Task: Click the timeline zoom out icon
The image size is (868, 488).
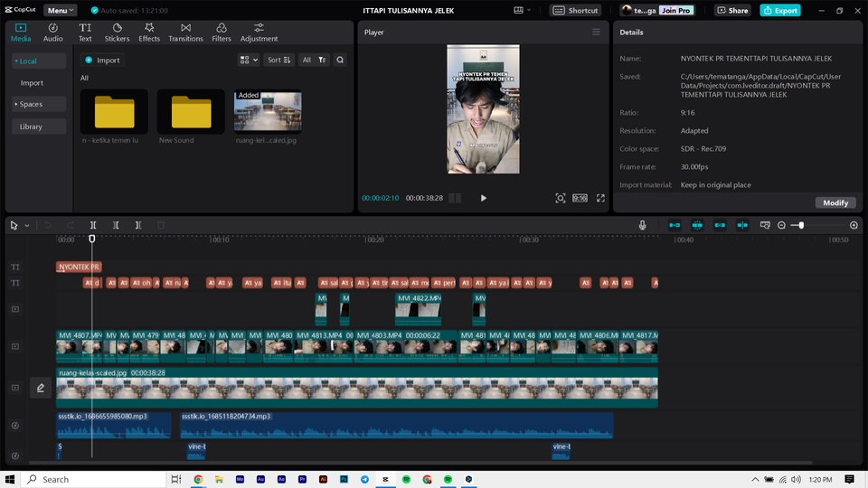Action: [781, 225]
